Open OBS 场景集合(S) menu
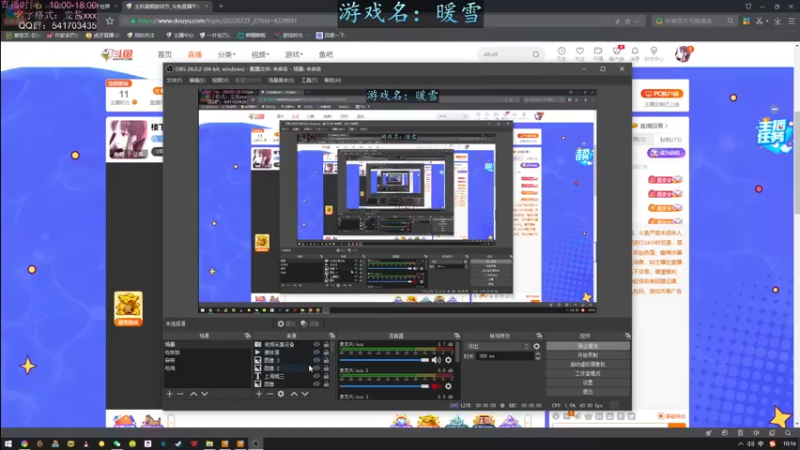 (281, 80)
